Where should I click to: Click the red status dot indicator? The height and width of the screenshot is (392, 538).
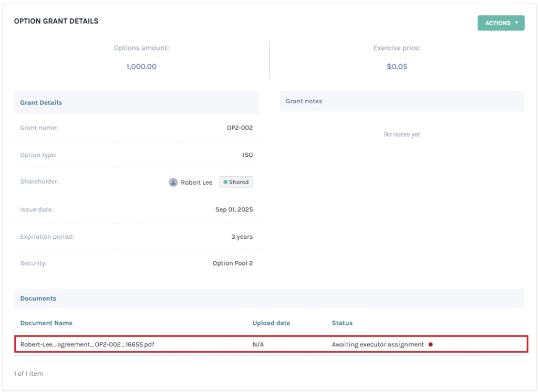[431, 345]
